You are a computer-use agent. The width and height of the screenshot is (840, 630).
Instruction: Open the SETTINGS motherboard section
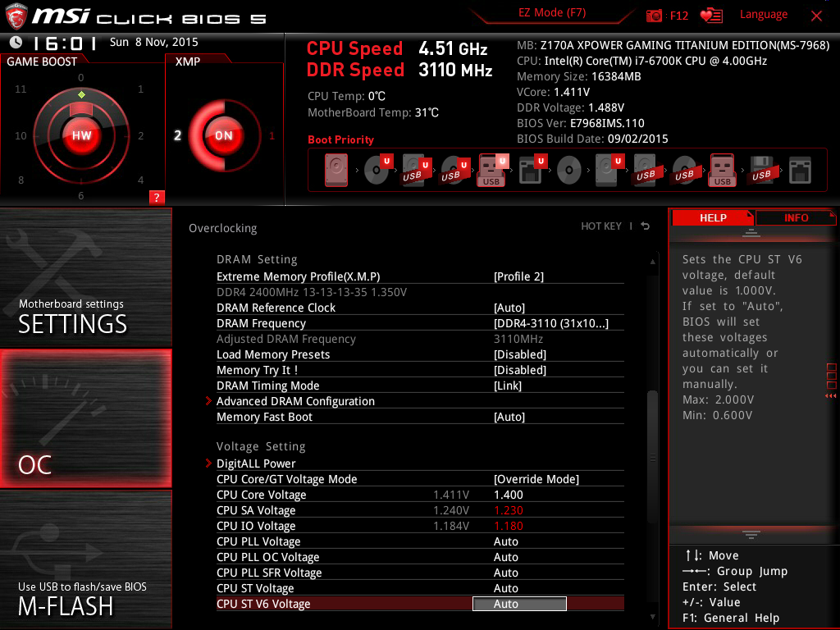point(85,277)
